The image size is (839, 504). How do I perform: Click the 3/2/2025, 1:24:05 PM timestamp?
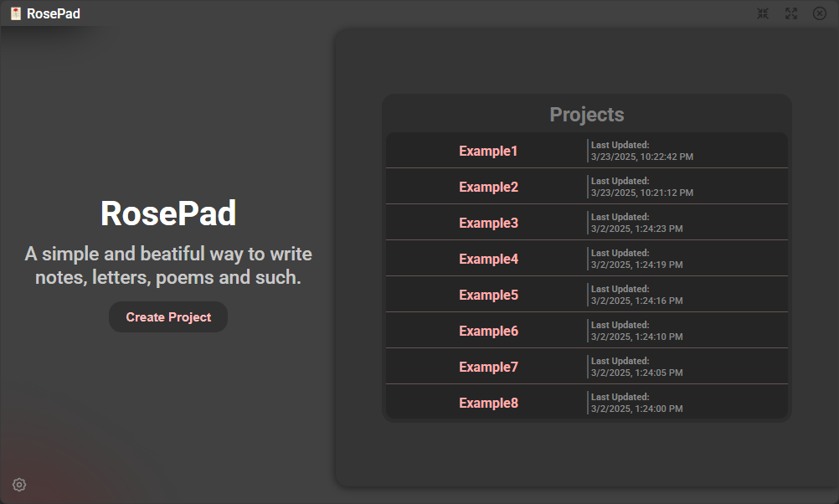coord(636,373)
